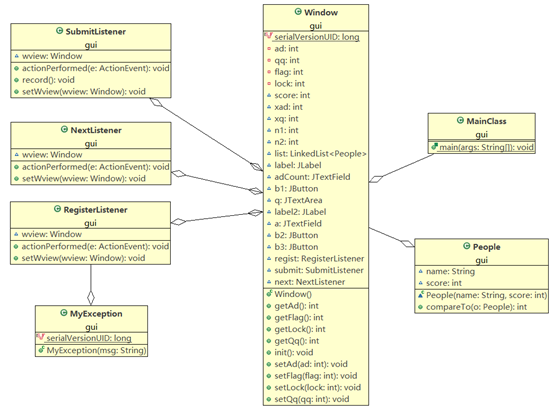Viewport: 554px width, 412px height.
Task: Click the static main method icon in MainClass
Action: tap(434, 146)
